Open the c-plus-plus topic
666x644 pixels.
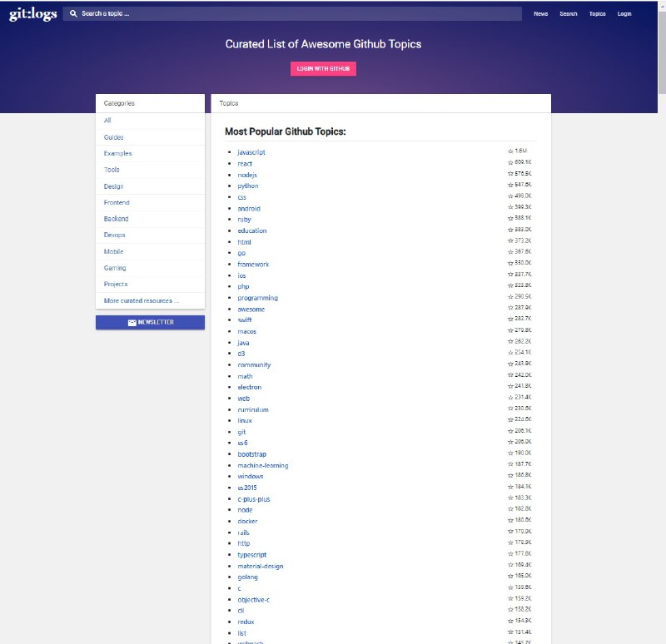254,499
